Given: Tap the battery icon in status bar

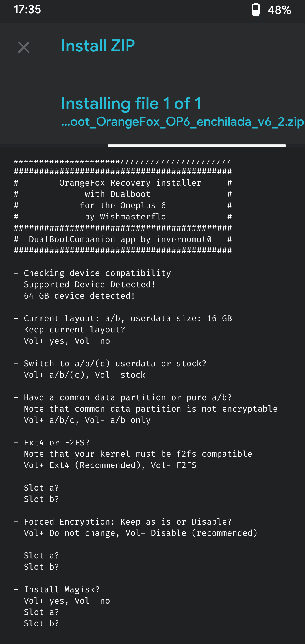Looking at the screenshot, I should click(256, 10).
